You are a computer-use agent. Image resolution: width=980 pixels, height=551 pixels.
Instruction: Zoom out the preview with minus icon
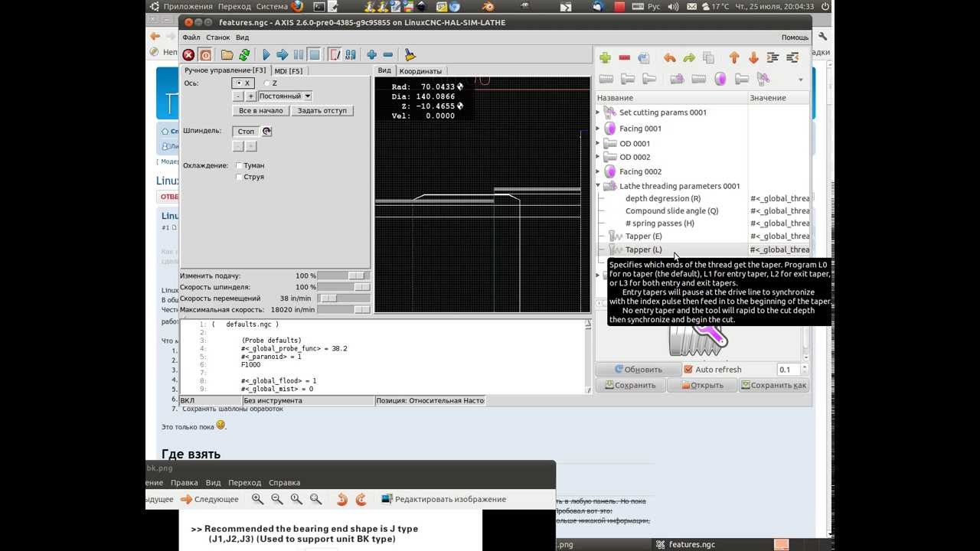click(x=387, y=55)
